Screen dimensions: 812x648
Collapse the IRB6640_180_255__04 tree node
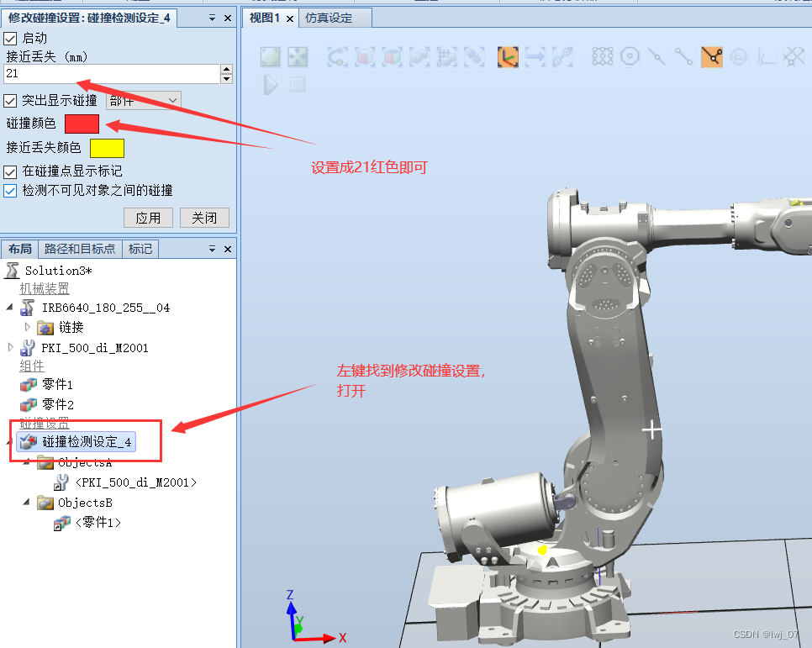click(x=9, y=307)
